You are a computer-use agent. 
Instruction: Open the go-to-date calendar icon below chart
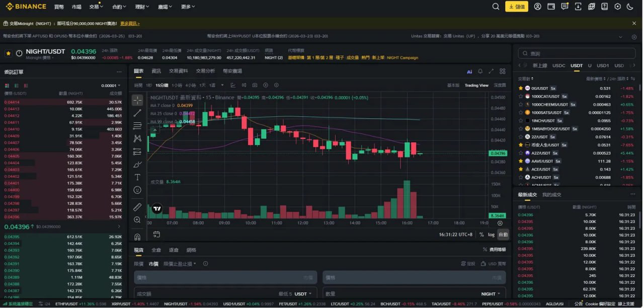[156, 235]
